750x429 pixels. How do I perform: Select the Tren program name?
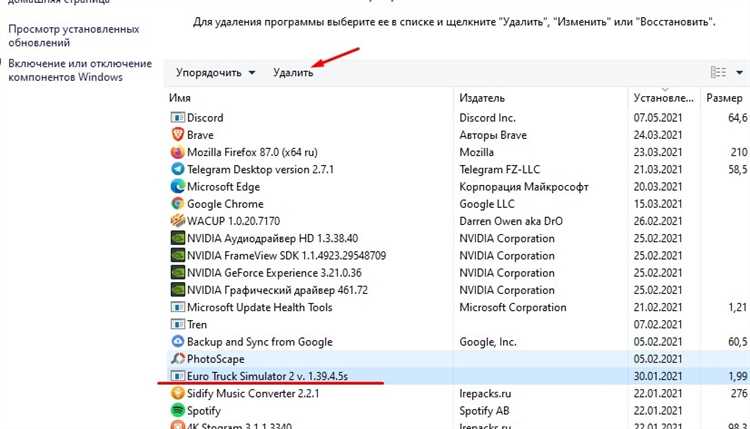[x=197, y=324]
